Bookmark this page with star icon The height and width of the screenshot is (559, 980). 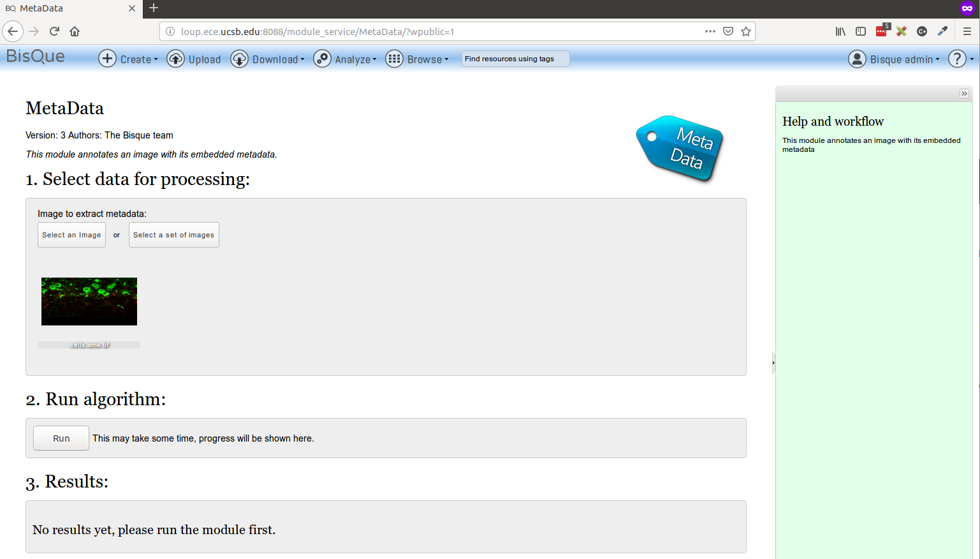coord(746,31)
